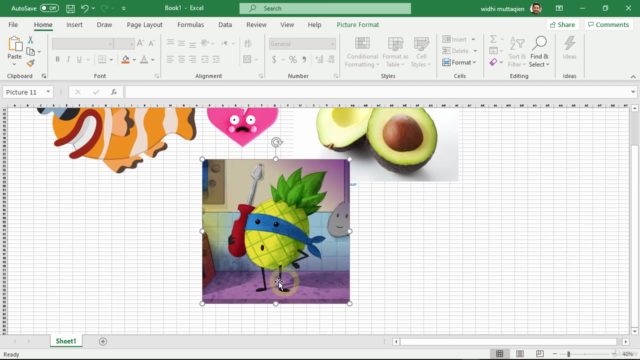Select the pink heart picture

242,126
